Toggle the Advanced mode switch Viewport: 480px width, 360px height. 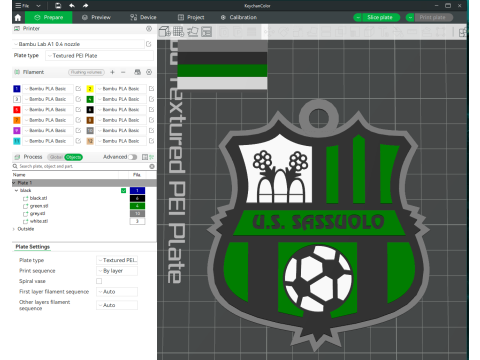coord(133,157)
